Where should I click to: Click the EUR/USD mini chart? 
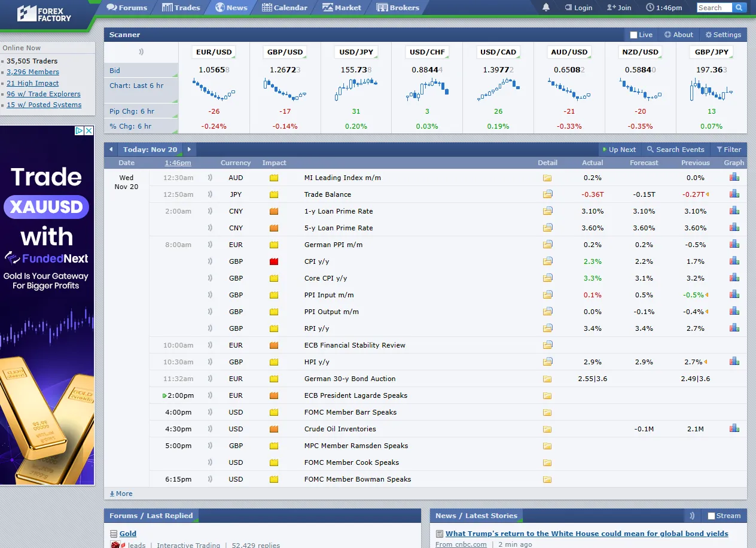pos(214,90)
